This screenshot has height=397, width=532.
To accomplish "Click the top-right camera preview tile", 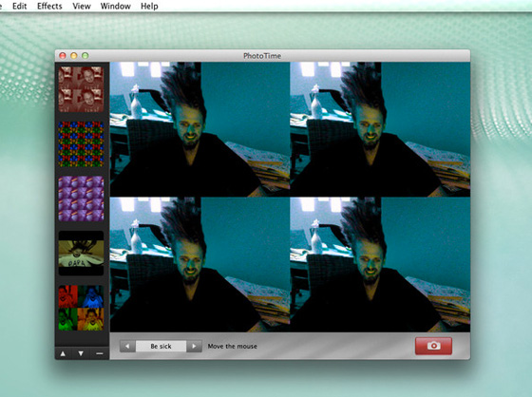I will click(380, 129).
